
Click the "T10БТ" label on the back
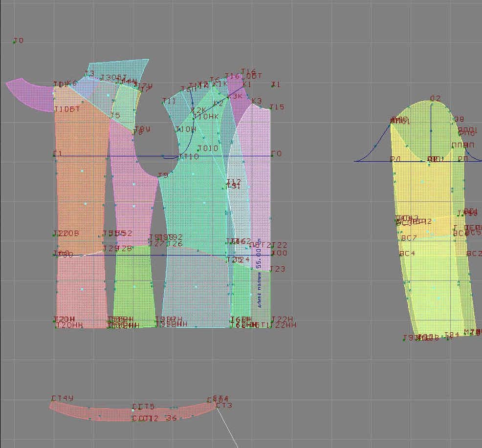point(67,109)
